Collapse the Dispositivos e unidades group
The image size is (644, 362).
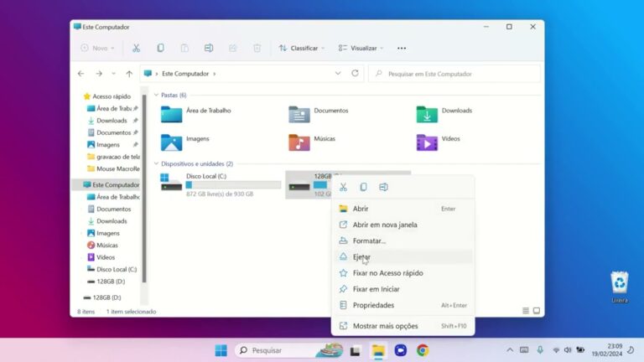click(x=156, y=163)
